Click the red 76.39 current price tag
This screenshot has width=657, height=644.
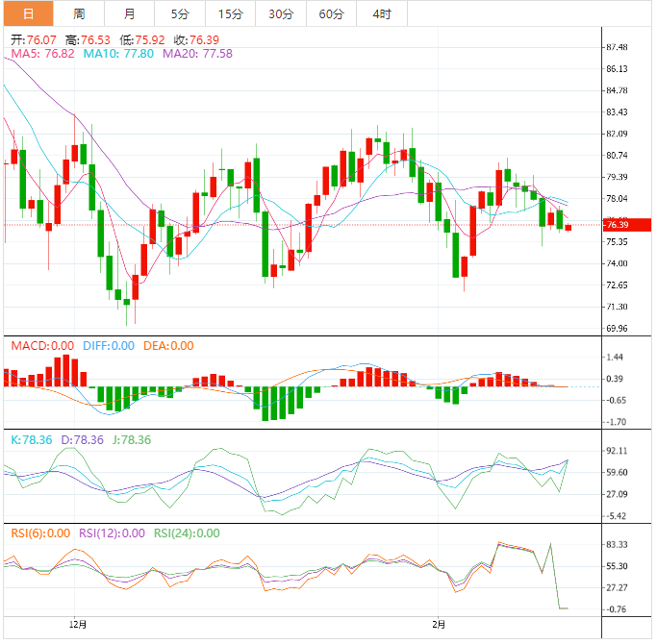tap(617, 225)
